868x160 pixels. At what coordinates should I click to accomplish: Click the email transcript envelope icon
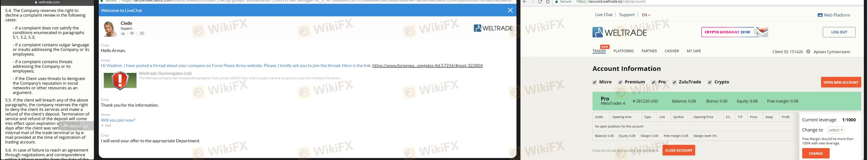tap(142, 33)
